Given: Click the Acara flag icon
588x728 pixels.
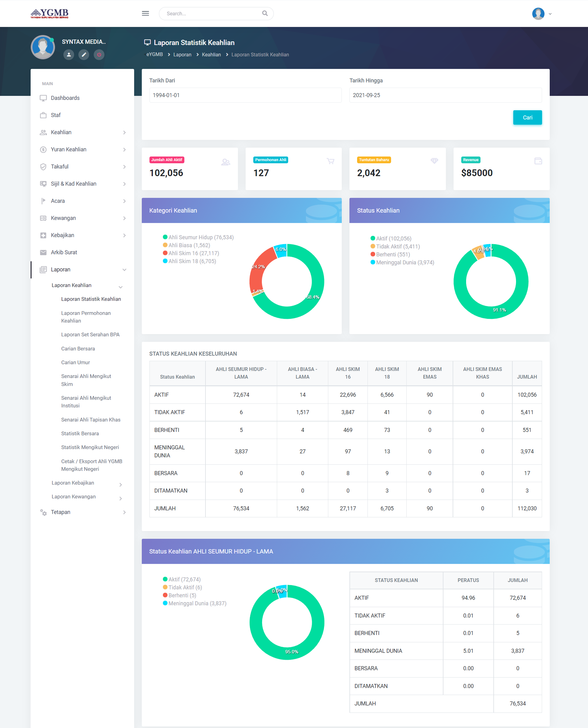Looking at the screenshot, I should (43, 201).
